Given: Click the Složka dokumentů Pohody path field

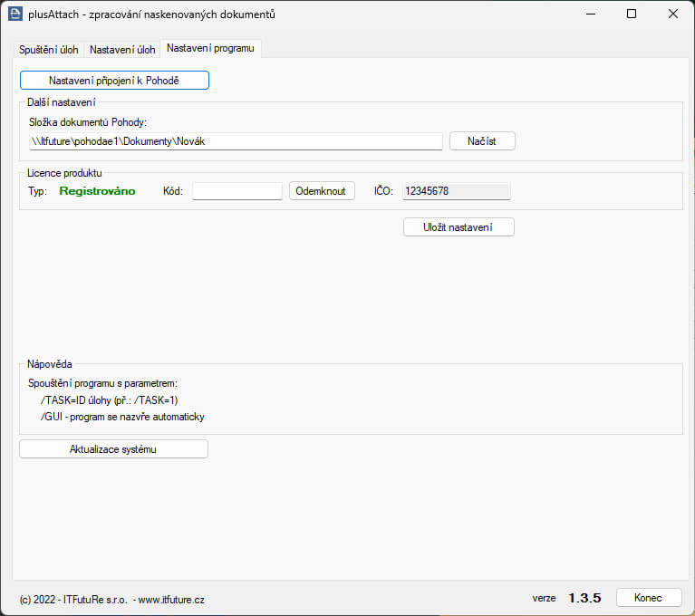Looking at the screenshot, I should (x=236, y=140).
